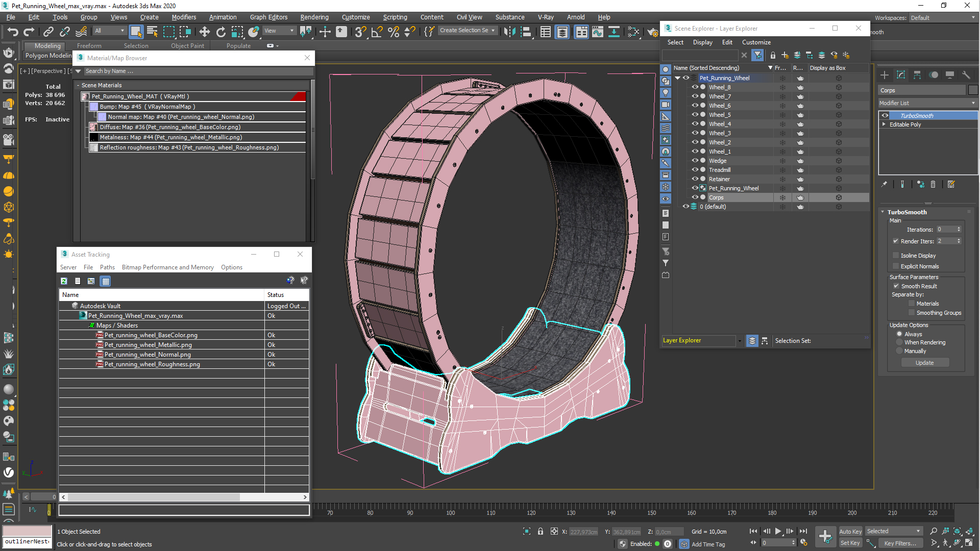980x551 pixels.
Task: Click Configure Modifier Sets icon
Action: click(x=951, y=184)
